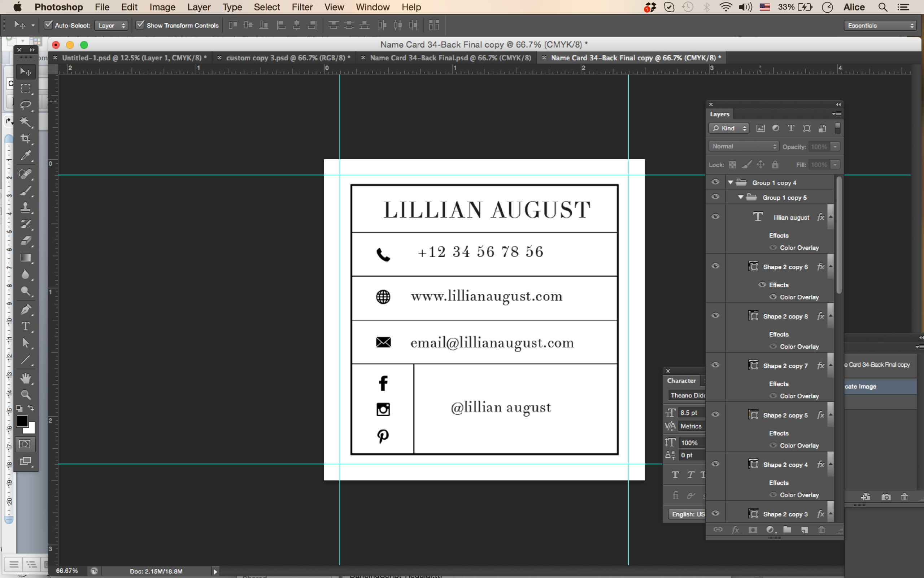Hide the Group 1 copy 4 group
This screenshot has width=924, height=578.
tap(715, 182)
